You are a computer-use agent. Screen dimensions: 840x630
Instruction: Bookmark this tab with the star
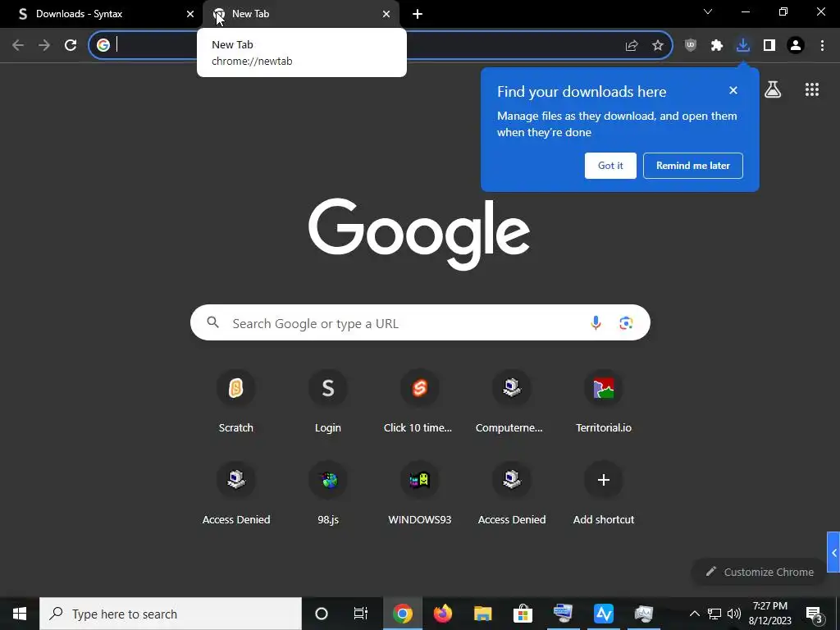[658, 45]
